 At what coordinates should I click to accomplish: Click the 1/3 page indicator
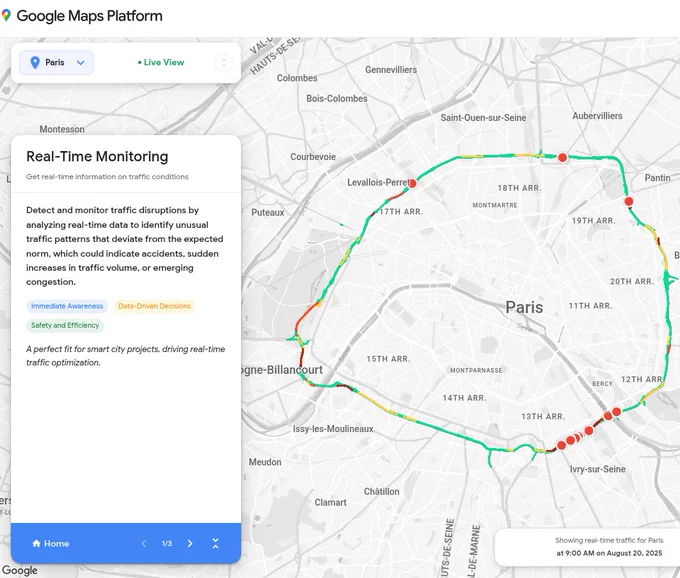(x=167, y=543)
